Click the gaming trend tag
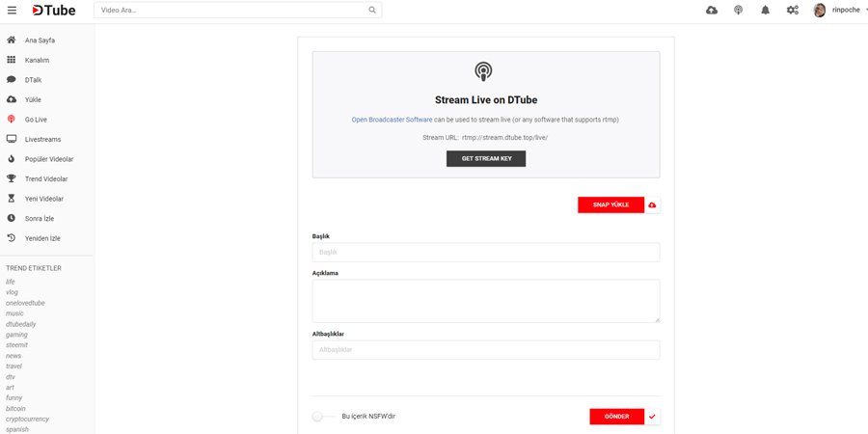 (16, 335)
